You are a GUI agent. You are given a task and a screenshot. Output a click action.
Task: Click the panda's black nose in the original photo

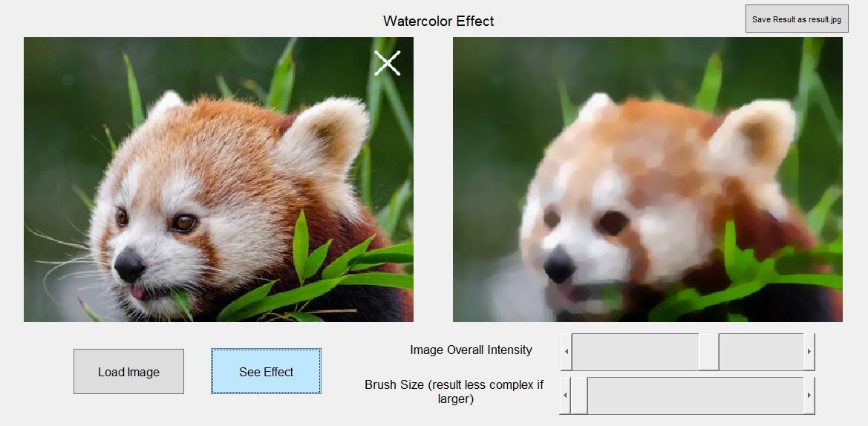pos(129,264)
